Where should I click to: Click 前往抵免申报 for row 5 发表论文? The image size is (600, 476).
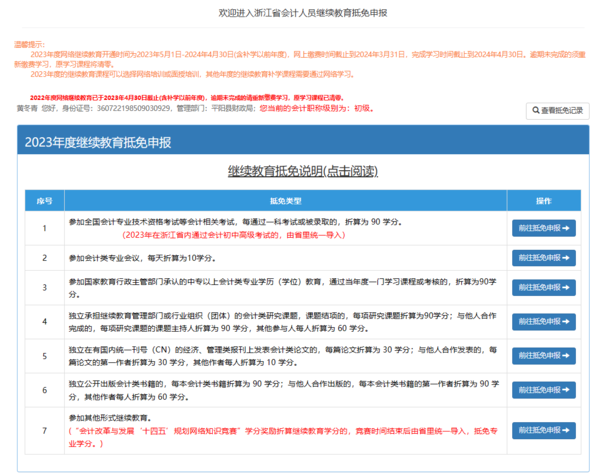(x=544, y=355)
